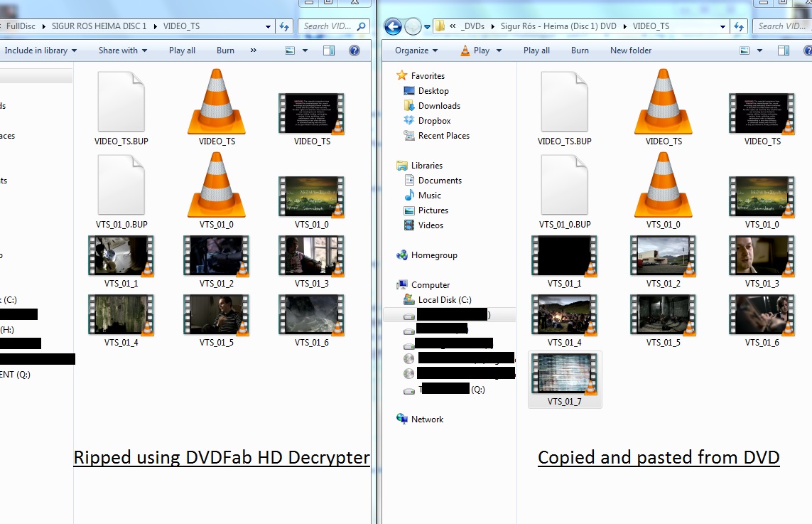This screenshot has height=524, width=812.
Task: Click Burn in left window
Action: pos(225,50)
